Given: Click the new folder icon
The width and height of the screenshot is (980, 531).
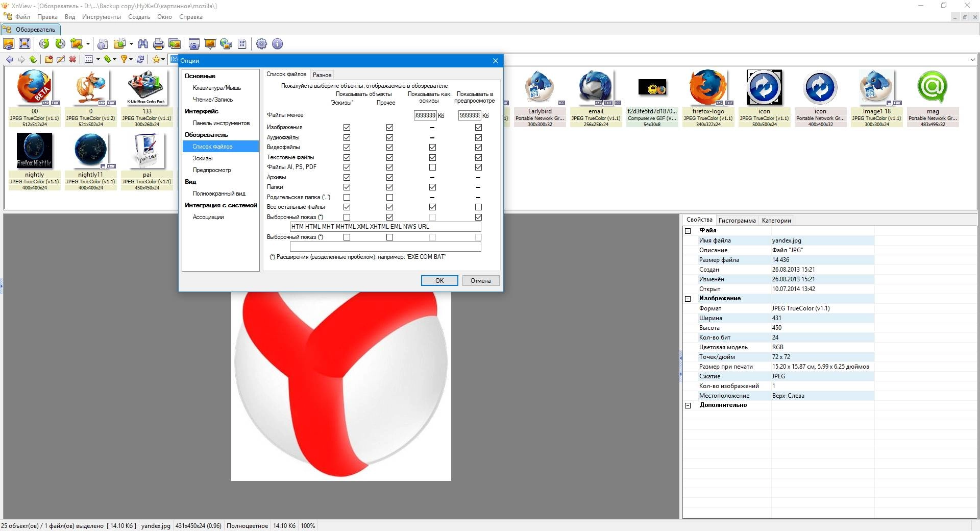Looking at the screenshot, I should point(48,59).
